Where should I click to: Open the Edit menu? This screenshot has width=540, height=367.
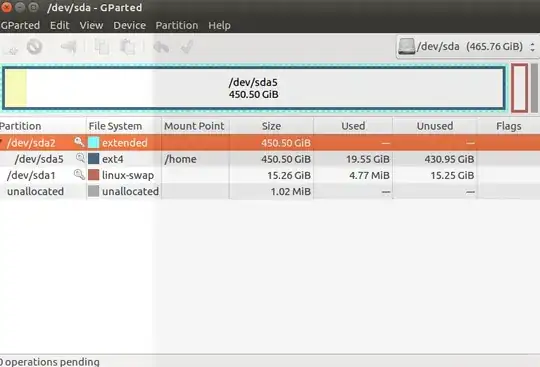[60, 25]
